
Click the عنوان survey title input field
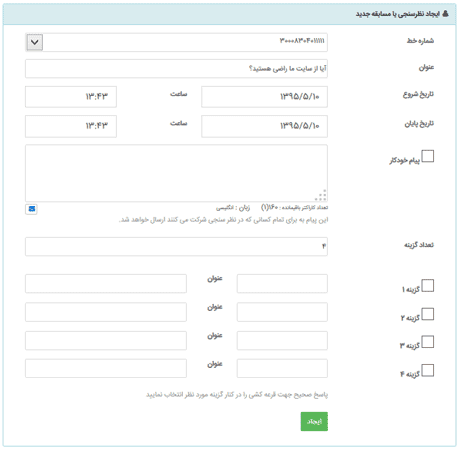coord(176,69)
